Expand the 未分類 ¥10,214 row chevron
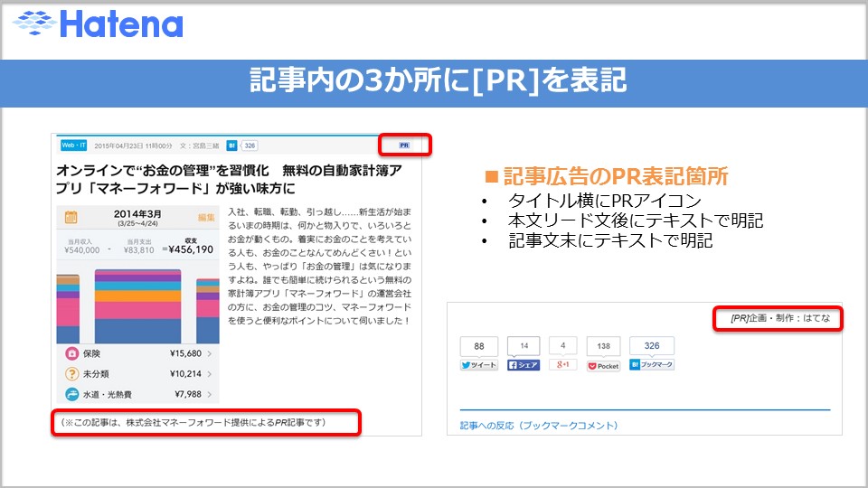The width and height of the screenshot is (868, 488). pyautogui.click(x=209, y=374)
